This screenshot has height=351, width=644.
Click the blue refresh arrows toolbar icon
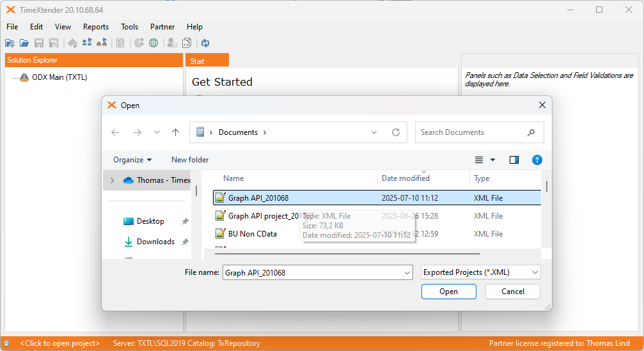[x=205, y=43]
